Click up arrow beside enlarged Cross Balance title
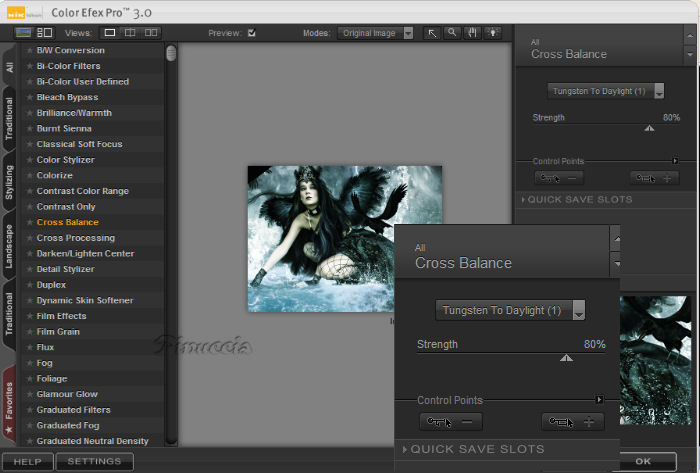The width and height of the screenshot is (700, 473). tap(616, 239)
